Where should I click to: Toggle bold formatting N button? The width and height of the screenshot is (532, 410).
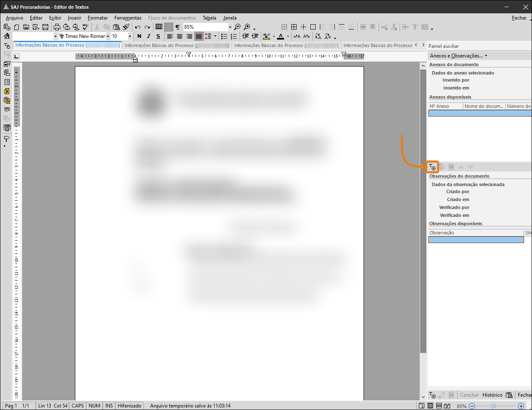click(139, 36)
